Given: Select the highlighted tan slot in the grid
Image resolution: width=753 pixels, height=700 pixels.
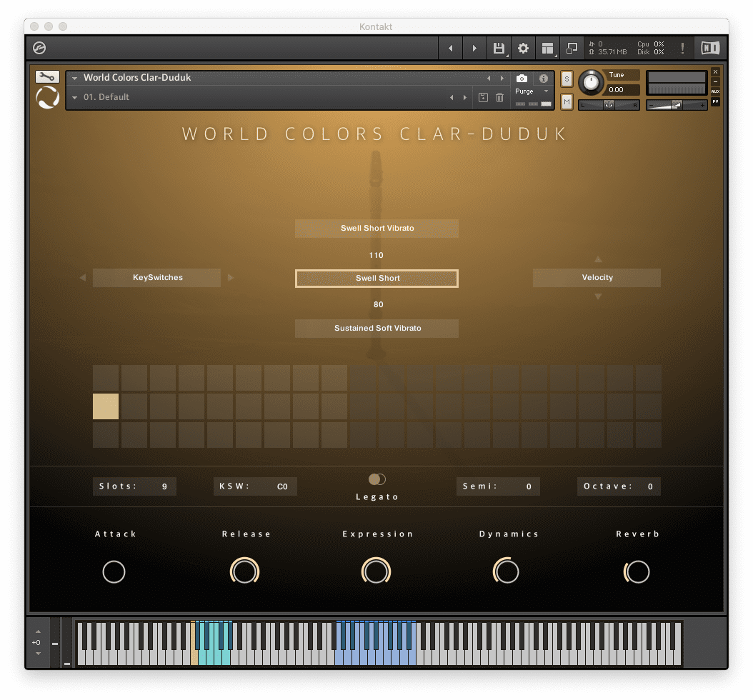Looking at the screenshot, I should tap(106, 406).
